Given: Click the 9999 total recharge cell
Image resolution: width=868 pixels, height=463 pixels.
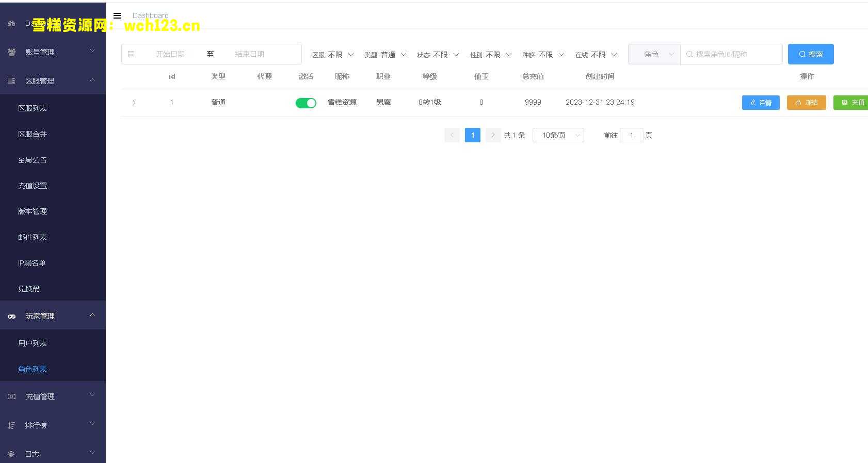Looking at the screenshot, I should coord(533,102).
